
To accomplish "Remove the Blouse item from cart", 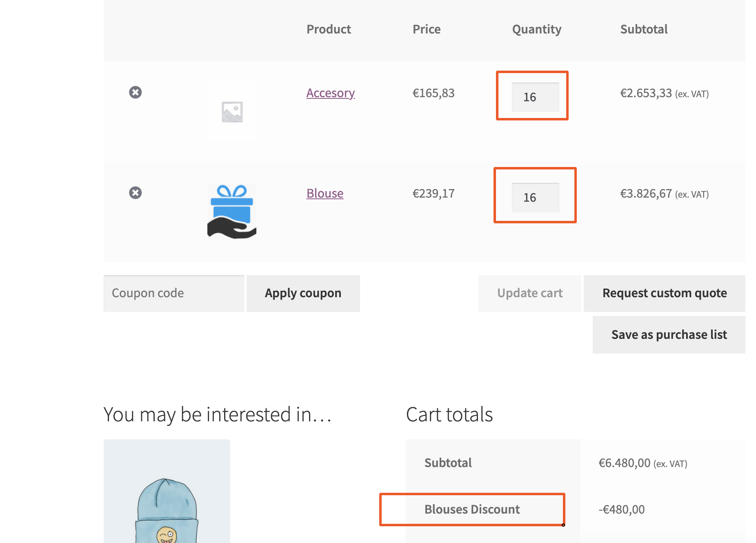I will (x=136, y=193).
